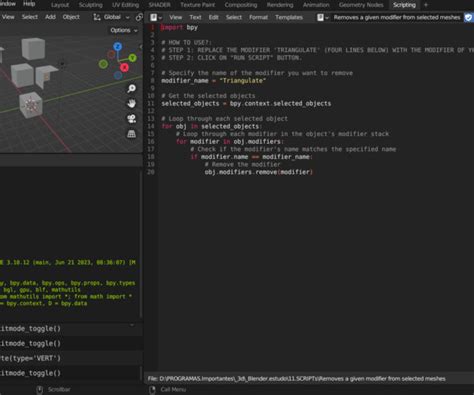Switch to the SHADER workspace tab

point(160,5)
